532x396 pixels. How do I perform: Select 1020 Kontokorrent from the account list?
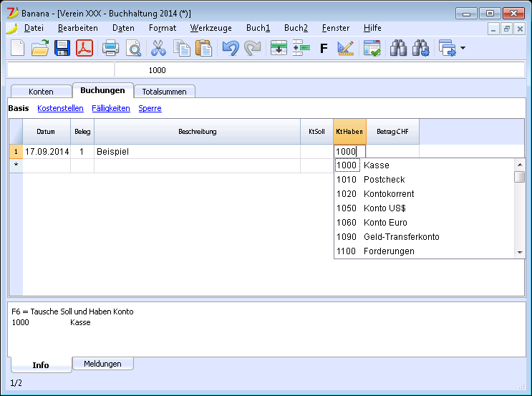point(425,194)
